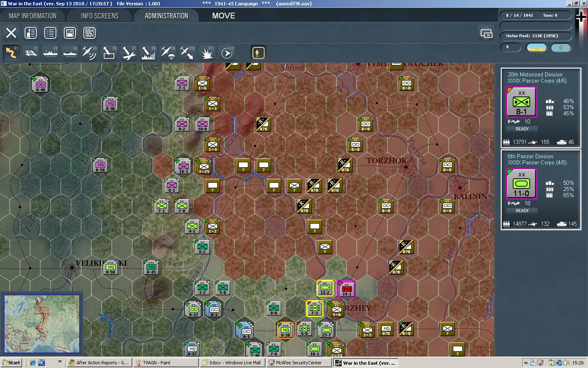588x368 pixels.
Task: Click the Torzhok city on the map
Action: (x=405, y=167)
